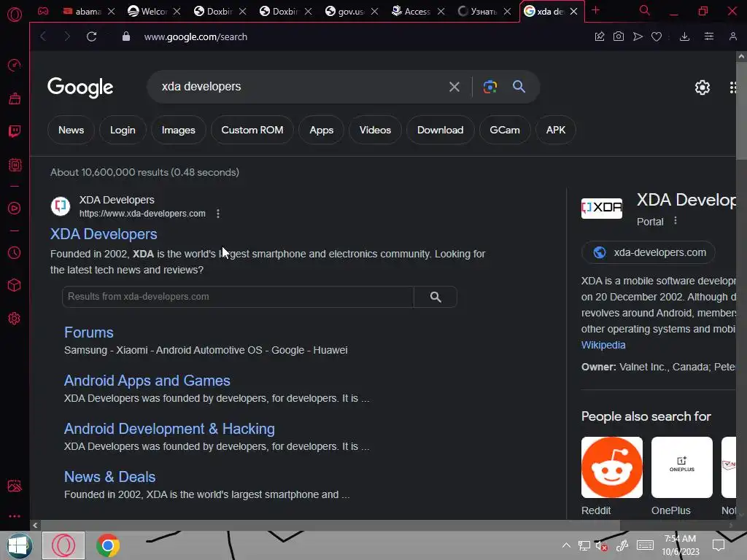Open Android Apps and Games sitelink
747x560 pixels.
pyautogui.click(x=147, y=381)
